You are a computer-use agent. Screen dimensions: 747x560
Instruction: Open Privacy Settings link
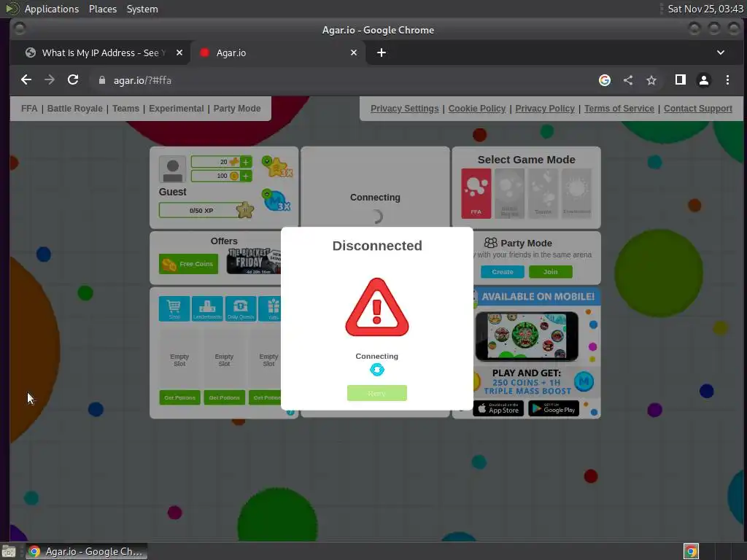tap(404, 109)
